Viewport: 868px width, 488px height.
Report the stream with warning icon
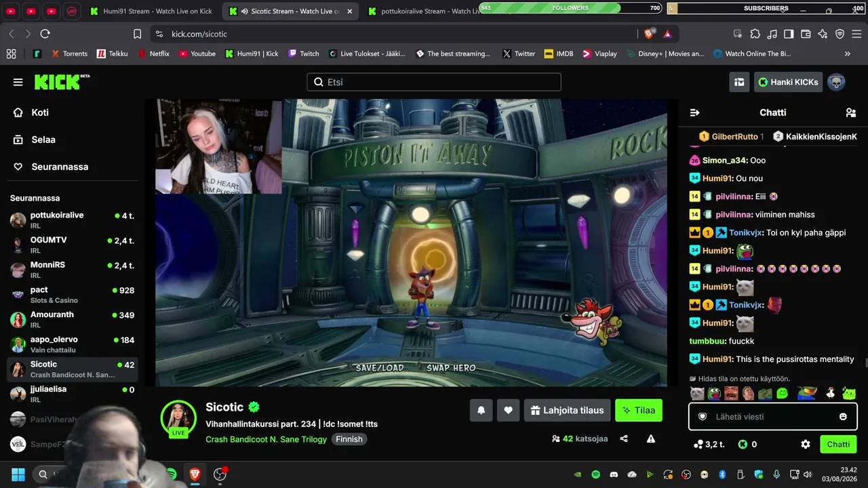(x=651, y=439)
